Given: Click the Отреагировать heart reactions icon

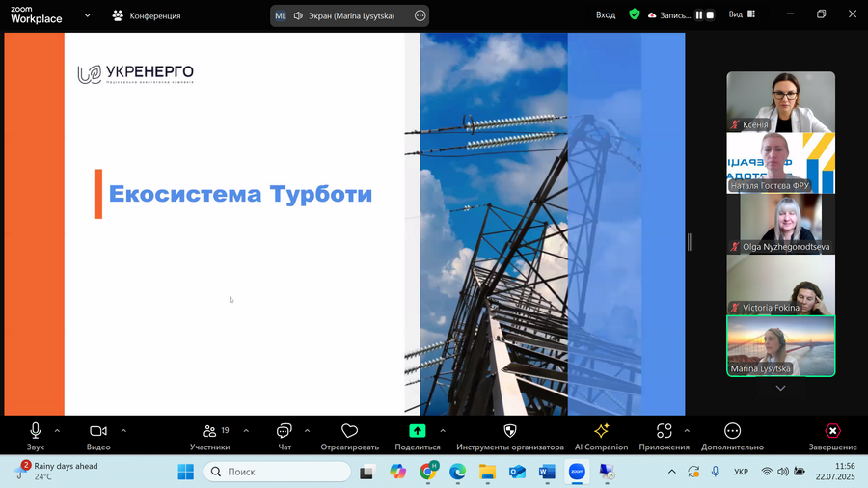Looking at the screenshot, I should click(x=349, y=430).
